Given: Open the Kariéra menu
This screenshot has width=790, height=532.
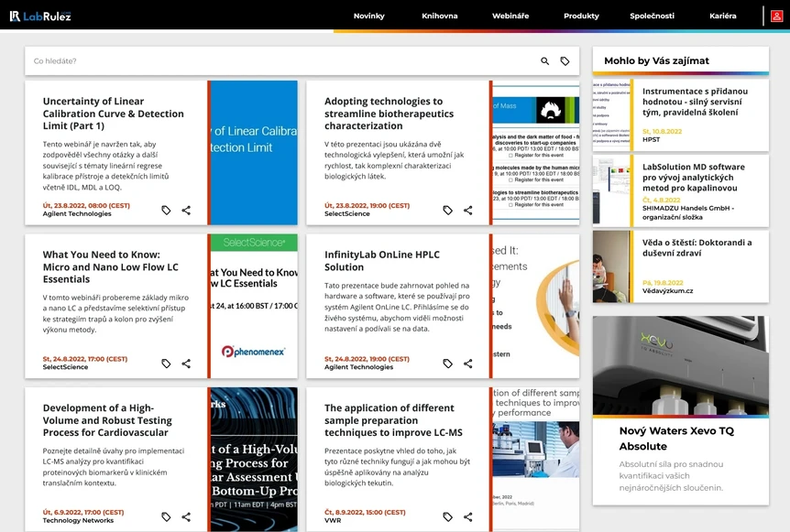Looking at the screenshot, I should (722, 16).
